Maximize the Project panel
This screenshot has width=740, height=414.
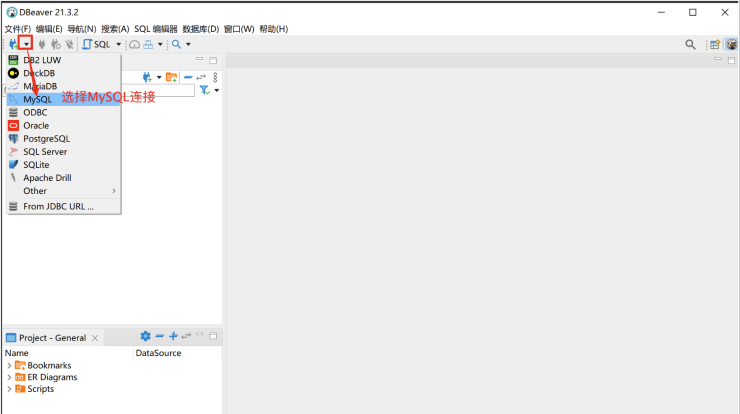(x=213, y=336)
